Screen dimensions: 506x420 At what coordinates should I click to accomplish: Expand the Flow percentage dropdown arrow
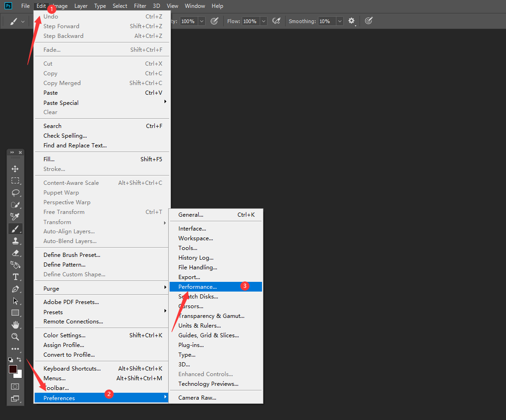(x=264, y=21)
